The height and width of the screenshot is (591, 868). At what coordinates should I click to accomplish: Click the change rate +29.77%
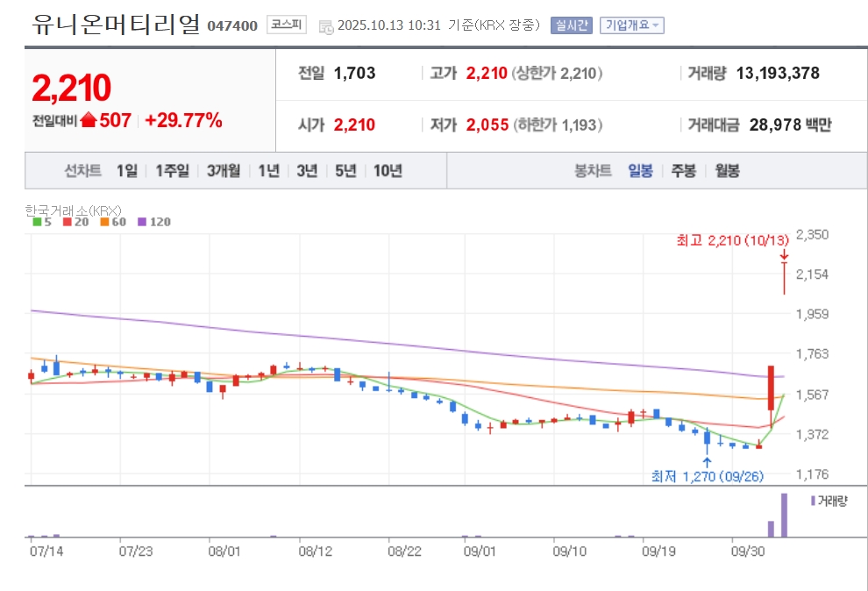click(x=183, y=120)
